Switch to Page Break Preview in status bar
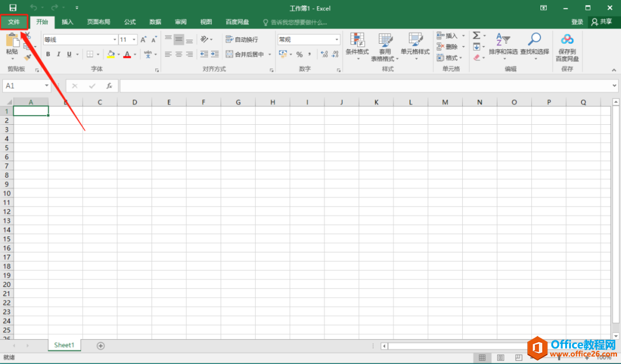 pyautogui.click(x=519, y=358)
